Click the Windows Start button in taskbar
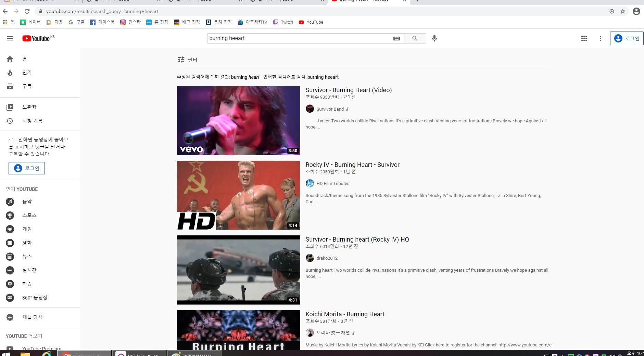644x356 pixels. (x=5, y=354)
